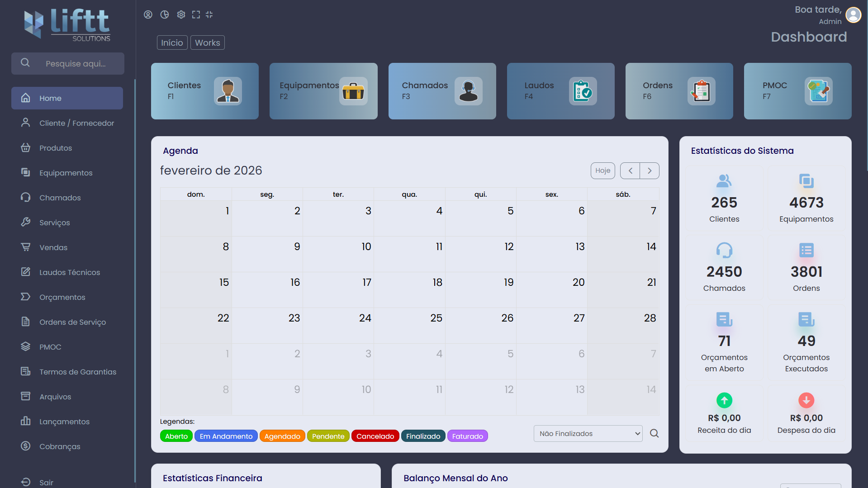Go to next month in the agenda

click(x=650, y=171)
